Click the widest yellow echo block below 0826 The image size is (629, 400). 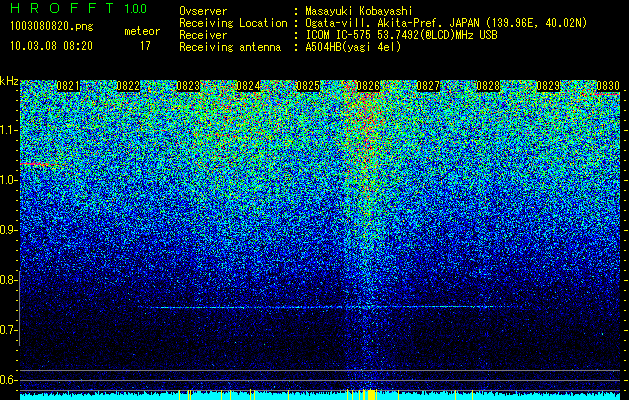[x=371, y=394]
